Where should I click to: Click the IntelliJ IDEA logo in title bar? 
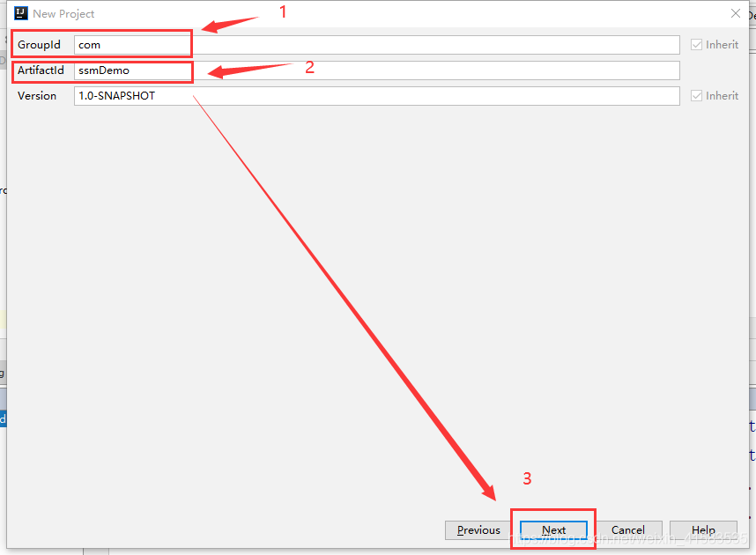tap(21, 13)
